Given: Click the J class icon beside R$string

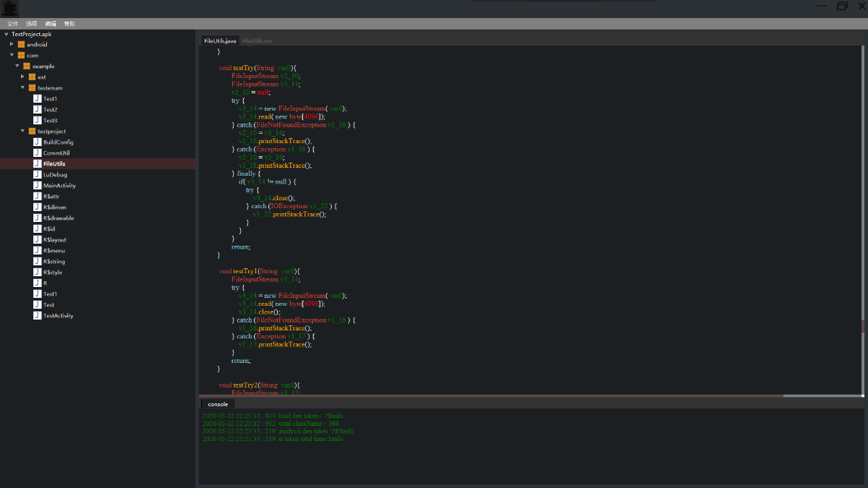Looking at the screenshot, I should [x=37, y=261].
